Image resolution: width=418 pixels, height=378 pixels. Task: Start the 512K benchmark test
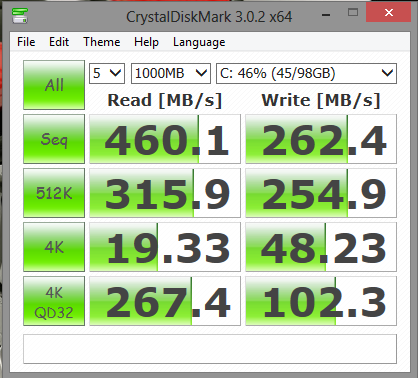click(x=54, y=193)
